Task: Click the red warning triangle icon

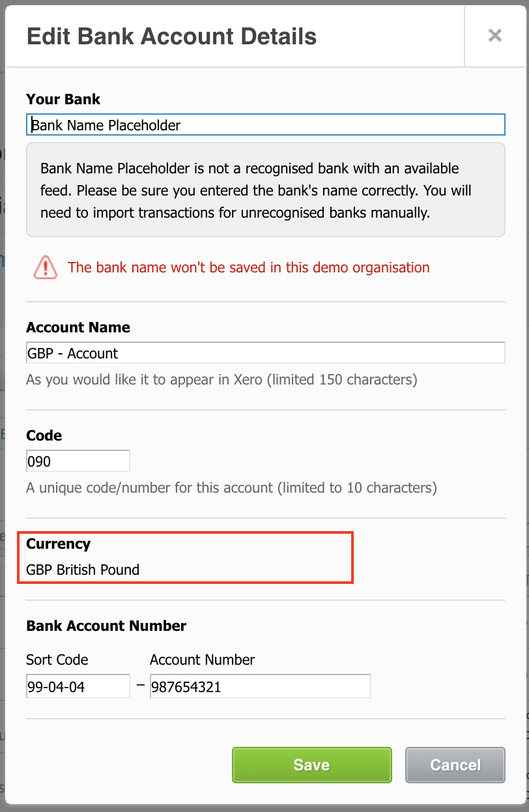Action: (46, 267)
